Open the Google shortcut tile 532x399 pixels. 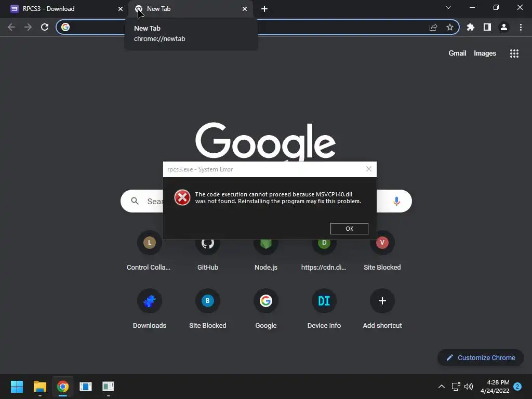(x=266, y=309)
